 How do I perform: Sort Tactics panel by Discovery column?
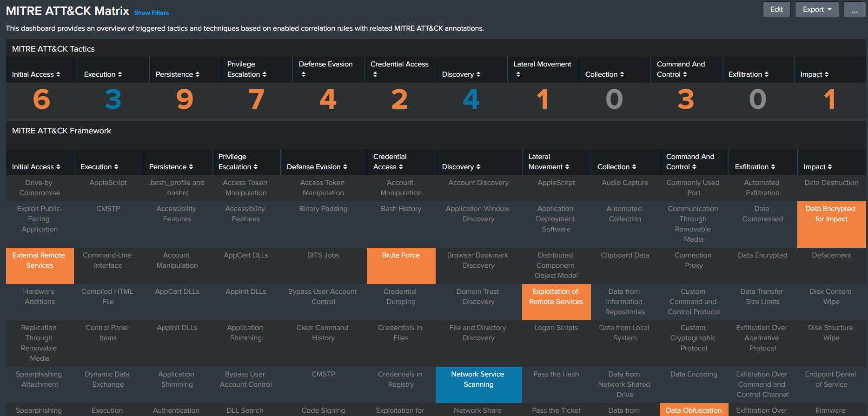coord(461,74)
